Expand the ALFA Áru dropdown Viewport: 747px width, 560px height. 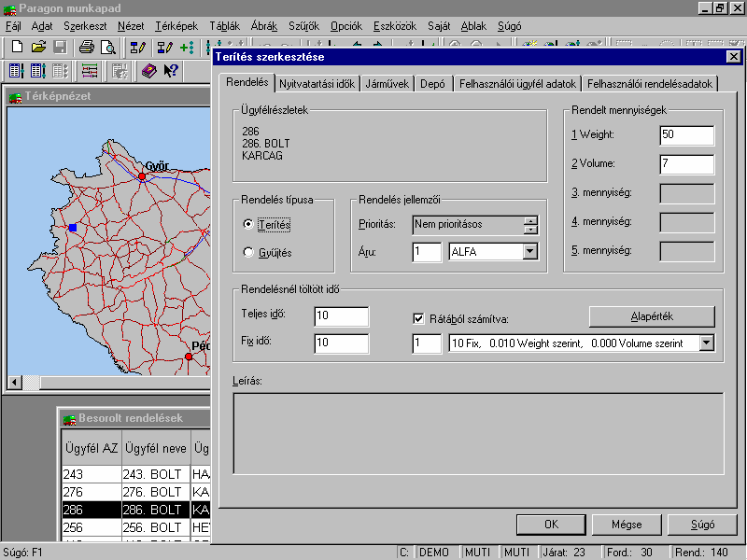pos(530,251)
